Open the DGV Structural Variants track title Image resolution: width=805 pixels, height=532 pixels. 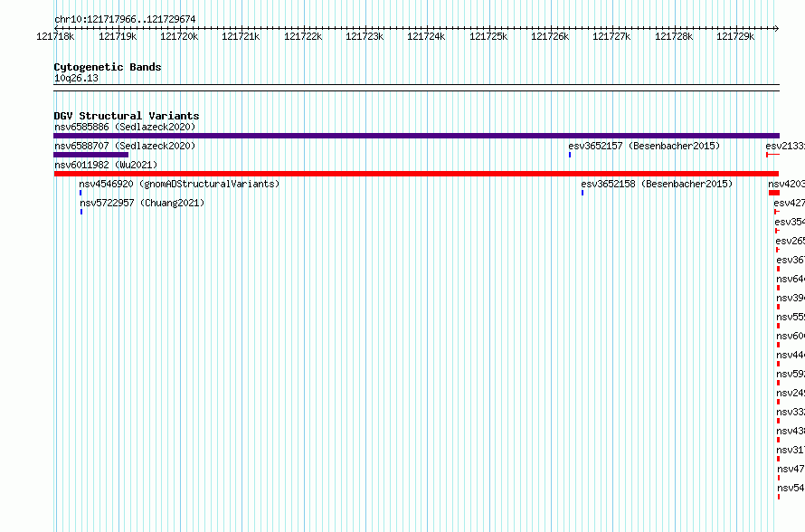pyautogui.click(x=127, y=116)
